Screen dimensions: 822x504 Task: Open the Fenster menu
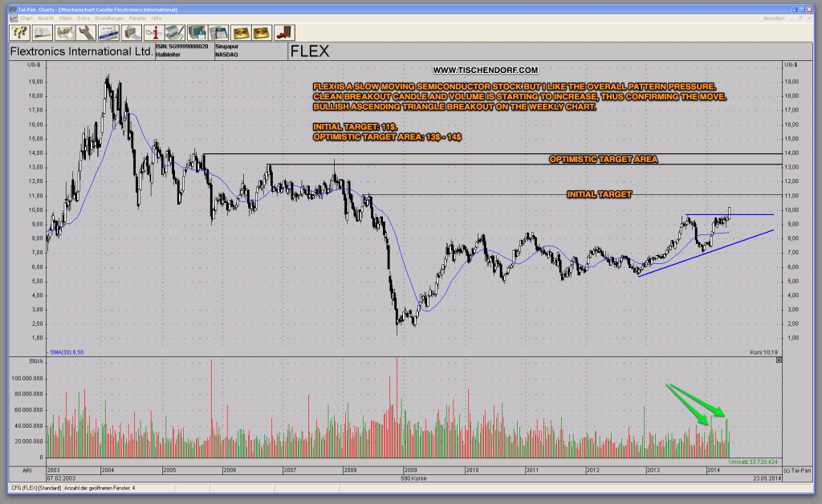(136, 18)
